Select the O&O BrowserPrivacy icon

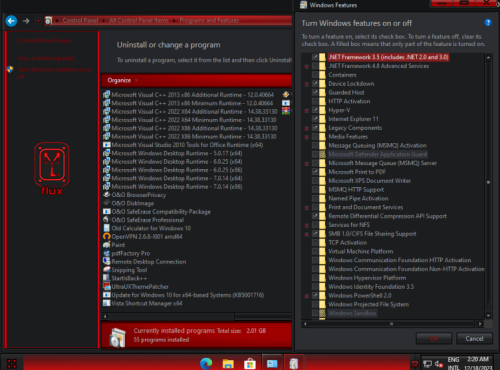point(107,195)
